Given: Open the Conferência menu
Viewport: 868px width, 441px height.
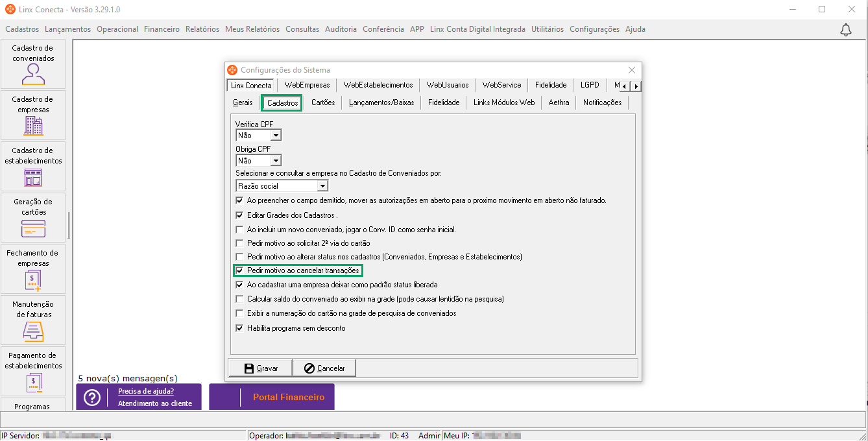Looking at the screenshot, I should [x=383, y=29].
